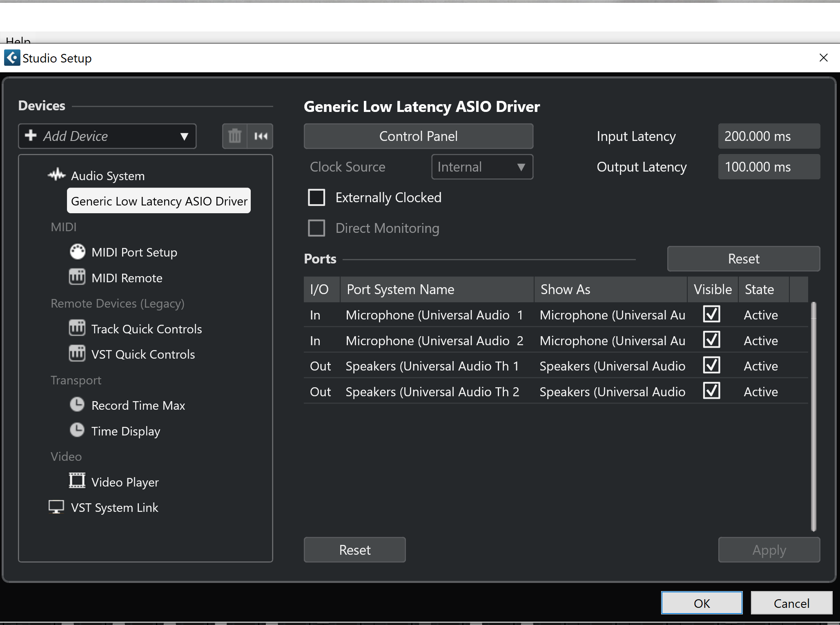840x625 pixels.
Task: Expand the Clock Source Internal dropdown
Action: coord(482,167)
